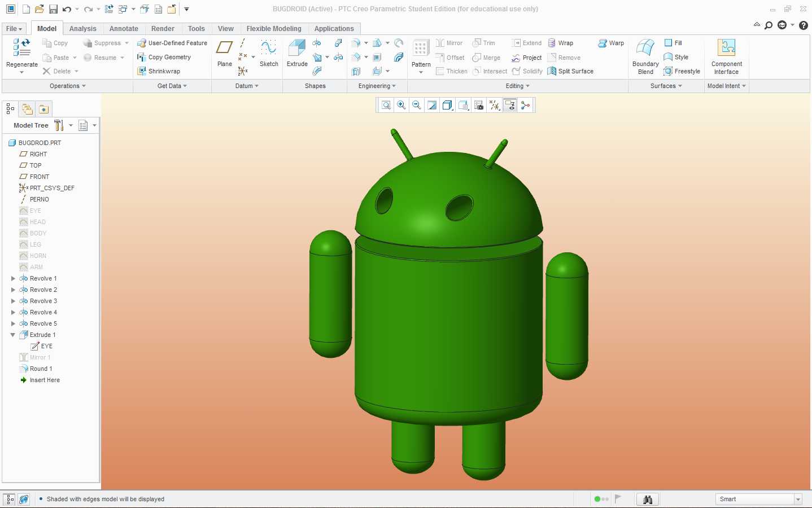Minimize the ribbon with the caret button

(757, 25)
